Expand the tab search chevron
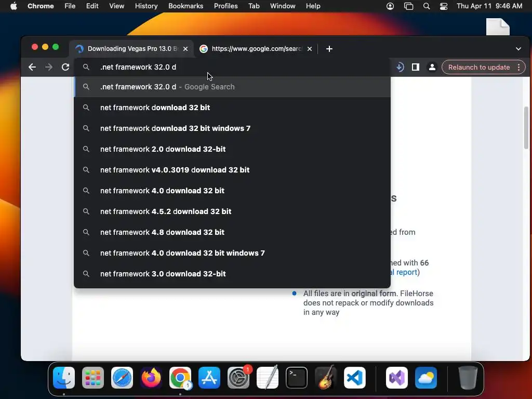The image size is (532, 399). point(518,49)
